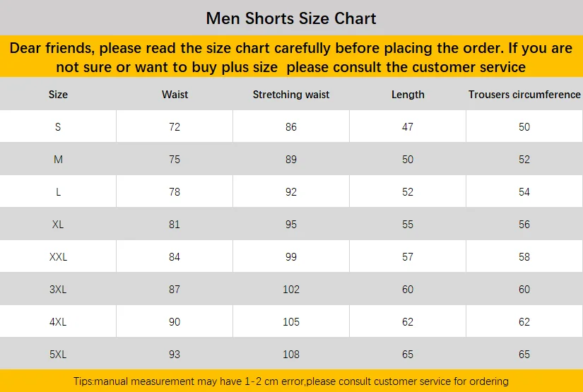Select trousers circumference value 54
583x392 pixels.
524,191
